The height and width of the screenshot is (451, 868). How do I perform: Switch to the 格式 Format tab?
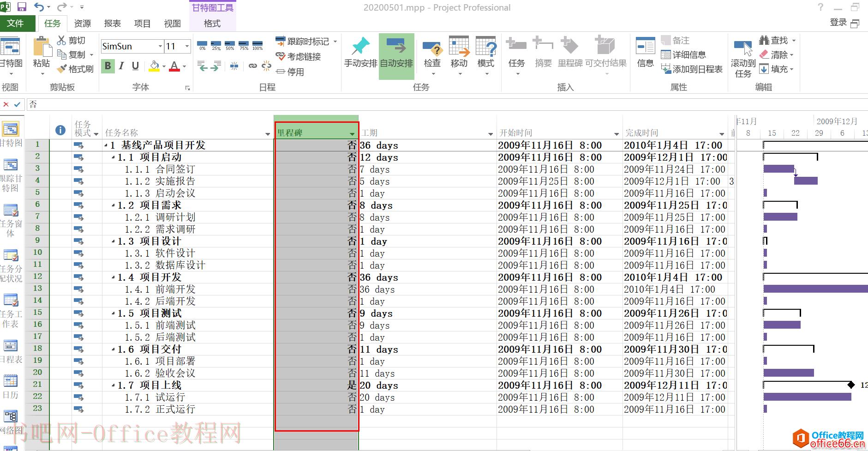coord(212,24)
